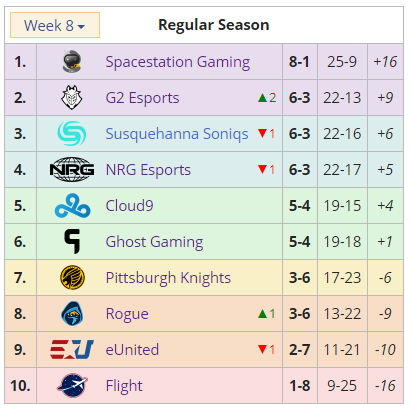The width and height of the screenshot is (411, 409).
Task: Click the eUnited EU logo
Action: 72,350
